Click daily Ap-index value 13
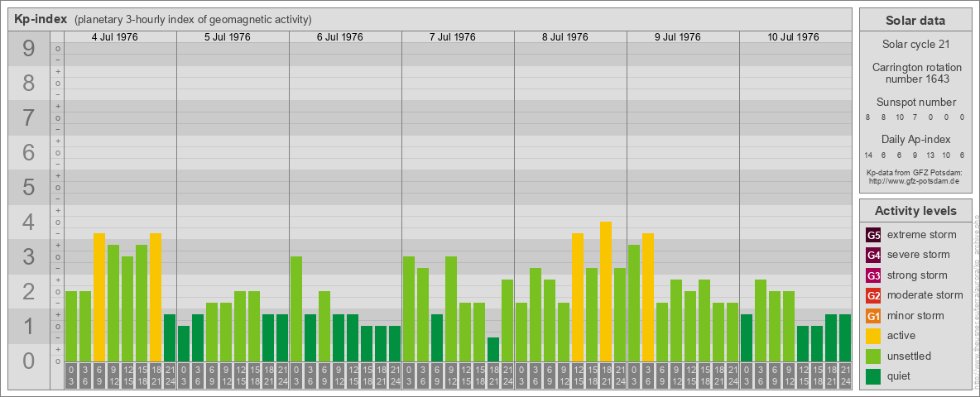980x397 pixels. [930, 155]
